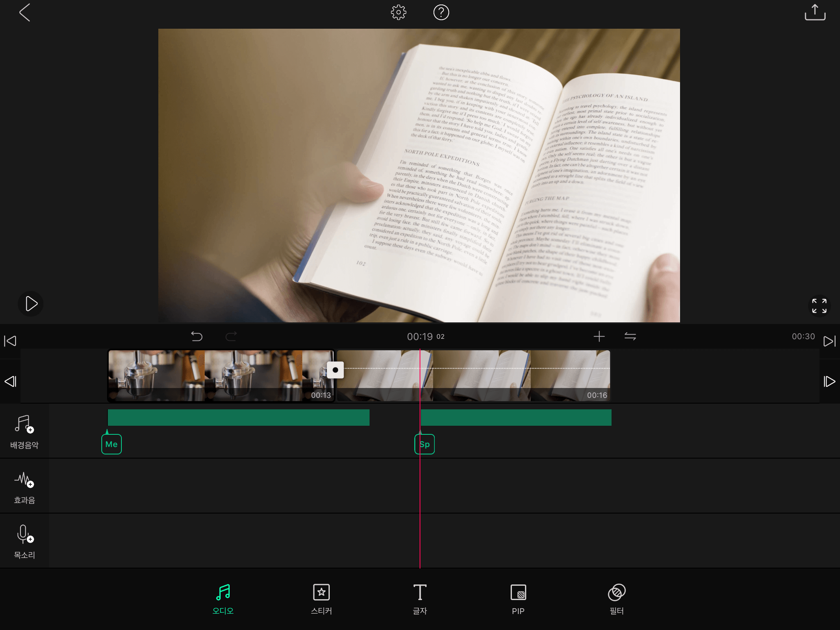Viewport: 840px width, 630px height.
Task: Tap the swap arrows icon
Action: (630, 337)
